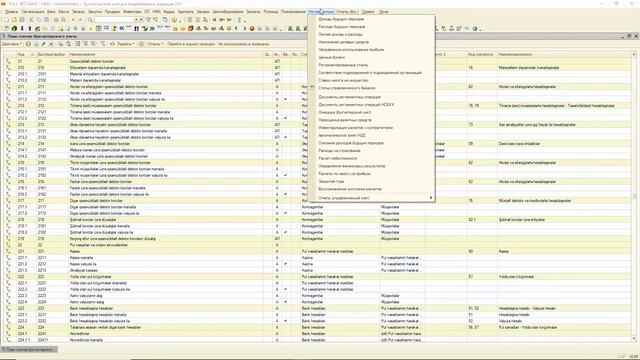
Task: Open the Отчеты dropdown in list toolbar
Action: [x=155, y=44]
